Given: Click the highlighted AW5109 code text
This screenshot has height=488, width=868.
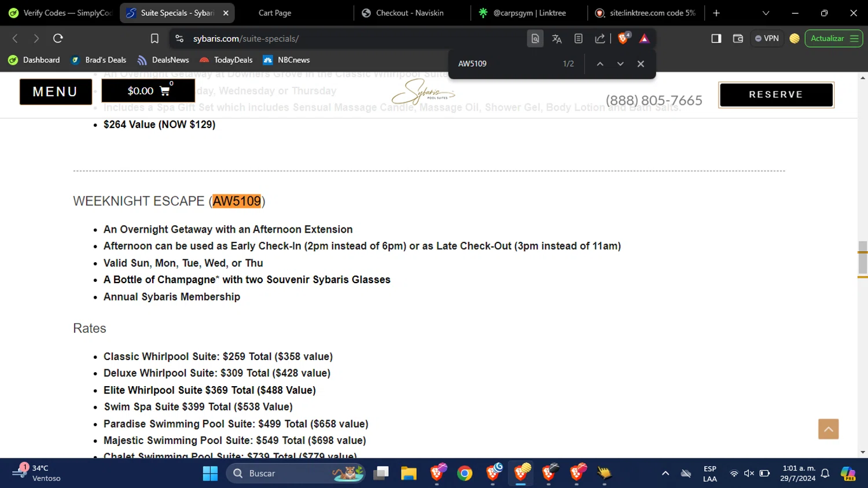Looking at the screenshot, I should [237, 201].
